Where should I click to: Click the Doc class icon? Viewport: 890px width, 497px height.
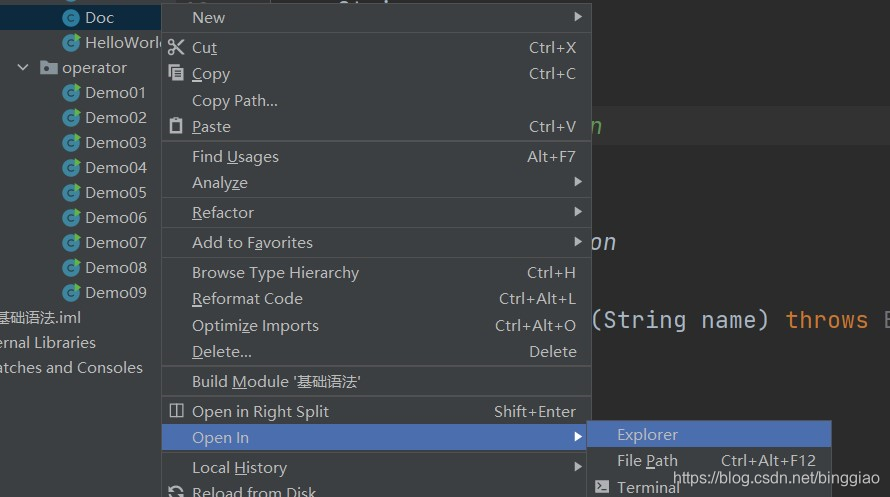click(71, 18)
